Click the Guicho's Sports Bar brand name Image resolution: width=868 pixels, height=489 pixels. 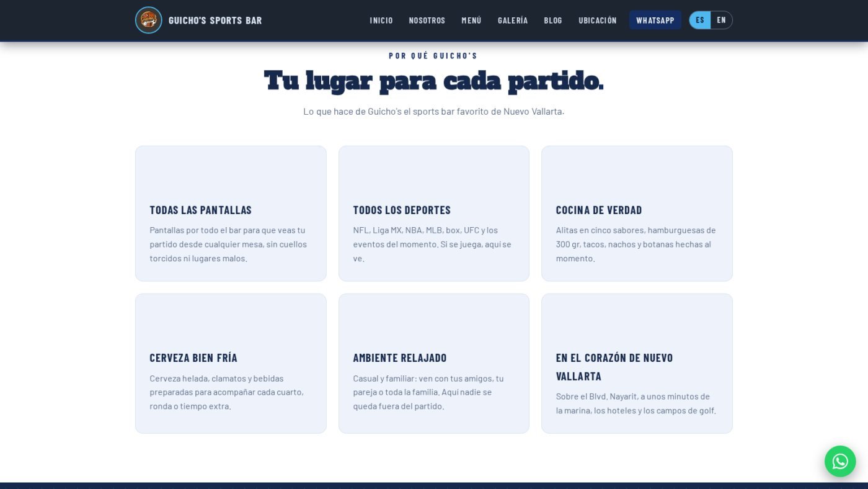pyautogui.click(x=215, y=20)
